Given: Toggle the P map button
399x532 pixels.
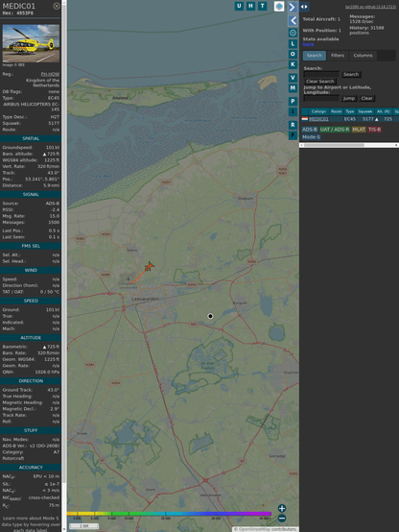Looking at the screenshot, I should tap(293, 102).
